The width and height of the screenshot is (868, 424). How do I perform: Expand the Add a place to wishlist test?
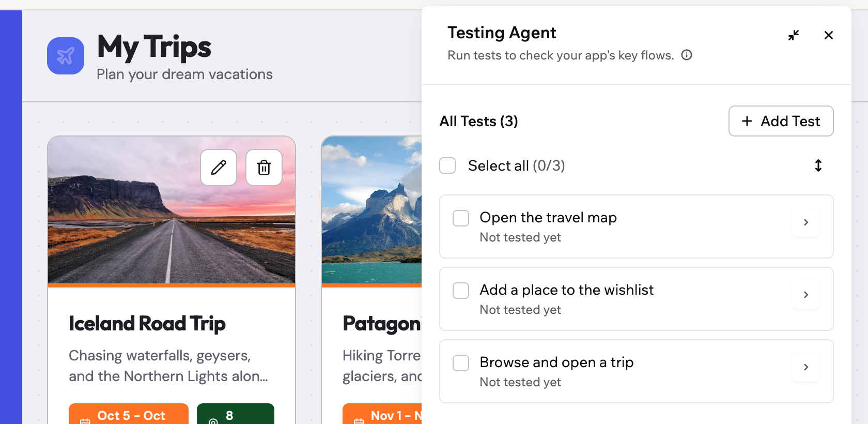click(x=806, y=295)
